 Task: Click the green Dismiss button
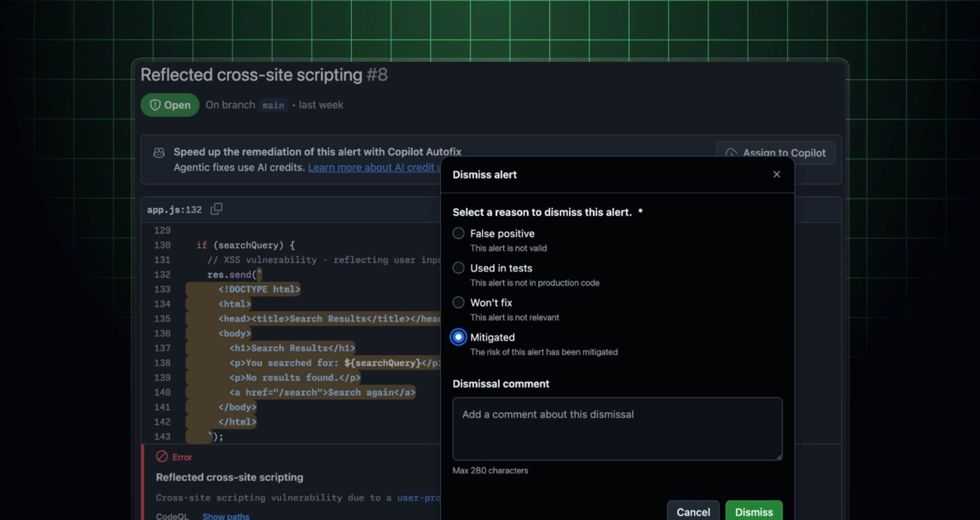pos(754,511)
